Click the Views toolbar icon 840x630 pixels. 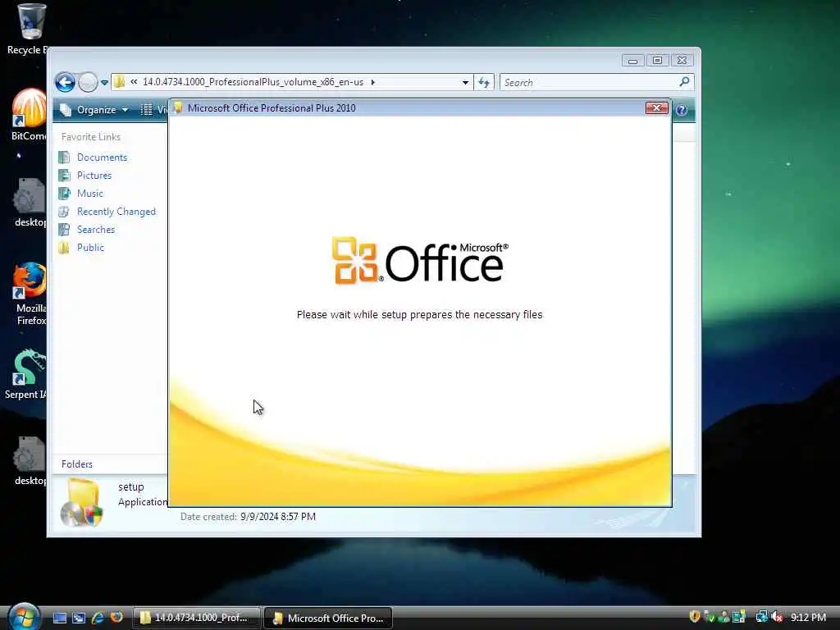(x=146, y=110)
